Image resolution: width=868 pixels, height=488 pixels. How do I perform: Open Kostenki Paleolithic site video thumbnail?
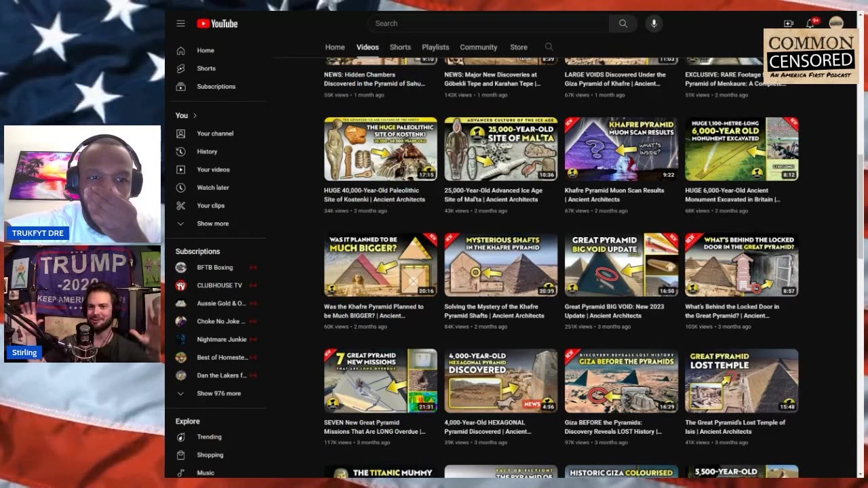pyautogui.click(x=380, y=149)
